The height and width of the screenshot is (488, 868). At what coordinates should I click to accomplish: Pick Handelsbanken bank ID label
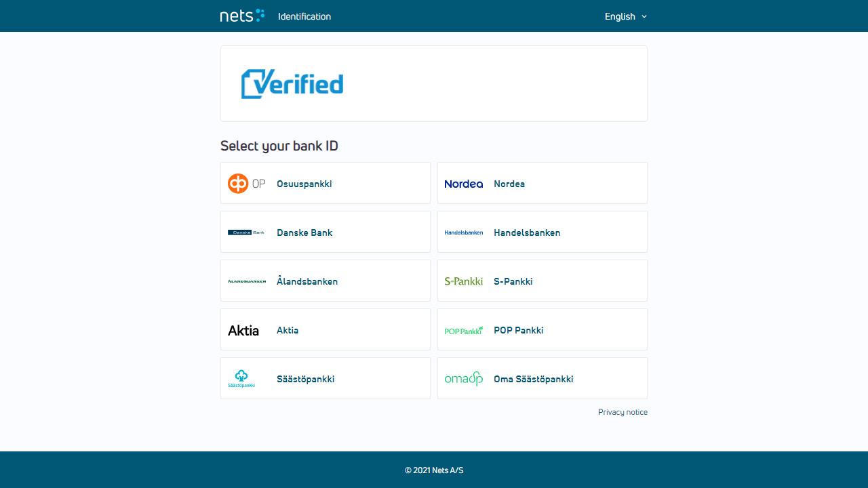click(527, 232)
